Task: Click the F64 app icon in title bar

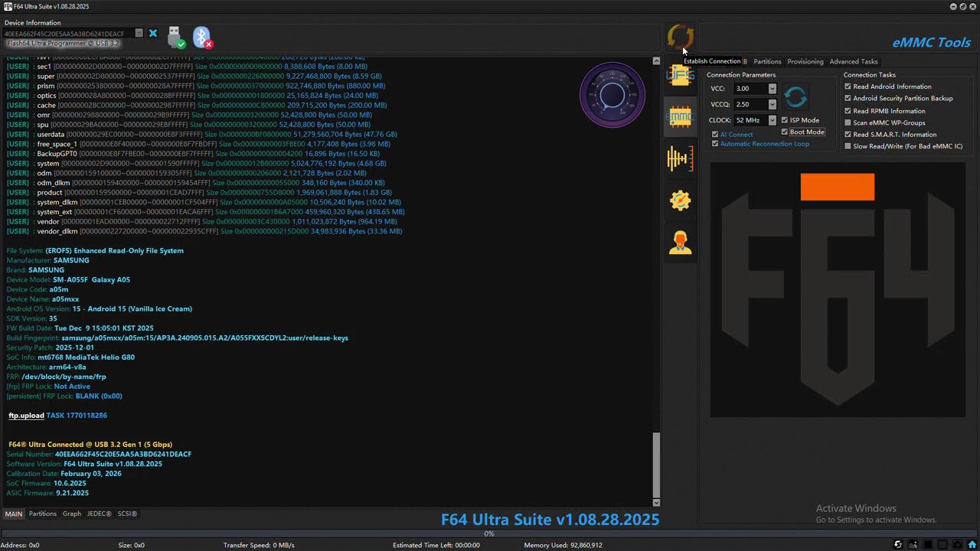Action: [x=7, y=6]
